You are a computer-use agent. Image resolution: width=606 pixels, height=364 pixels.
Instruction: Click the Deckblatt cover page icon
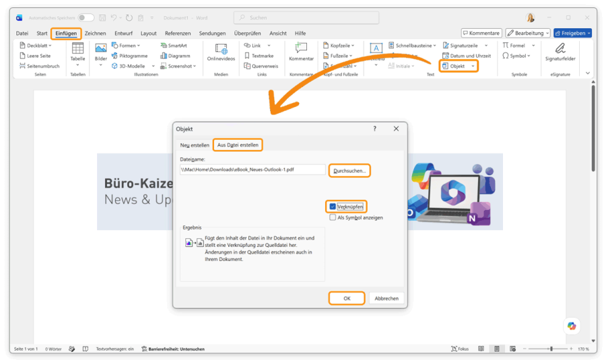22,46
